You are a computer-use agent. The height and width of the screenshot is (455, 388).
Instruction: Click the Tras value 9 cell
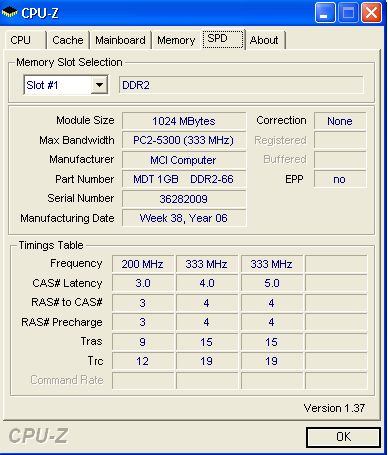point(143,342)
